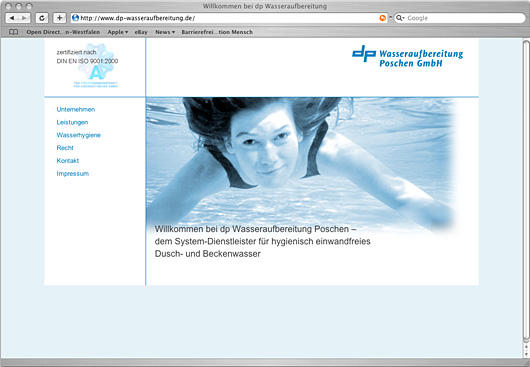530x367 pixels.
Task: Reload the page with the refresh button
Action: coord(42,18)
